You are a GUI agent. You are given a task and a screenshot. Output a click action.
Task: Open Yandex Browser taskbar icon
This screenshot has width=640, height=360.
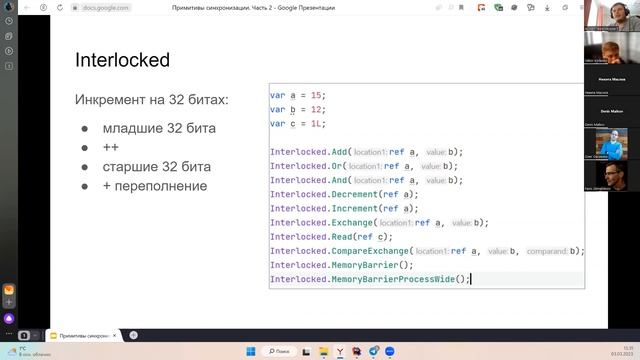(x=340, y=351)
